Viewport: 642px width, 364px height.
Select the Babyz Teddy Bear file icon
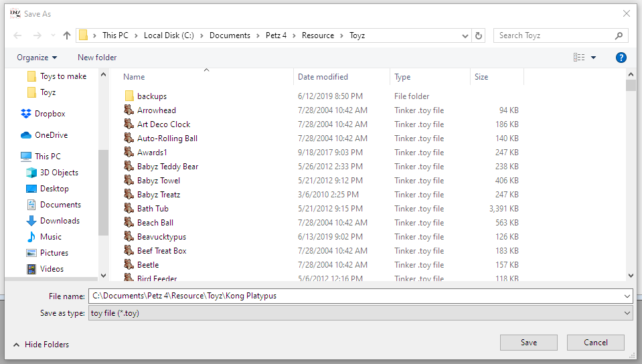pos(129,166)
